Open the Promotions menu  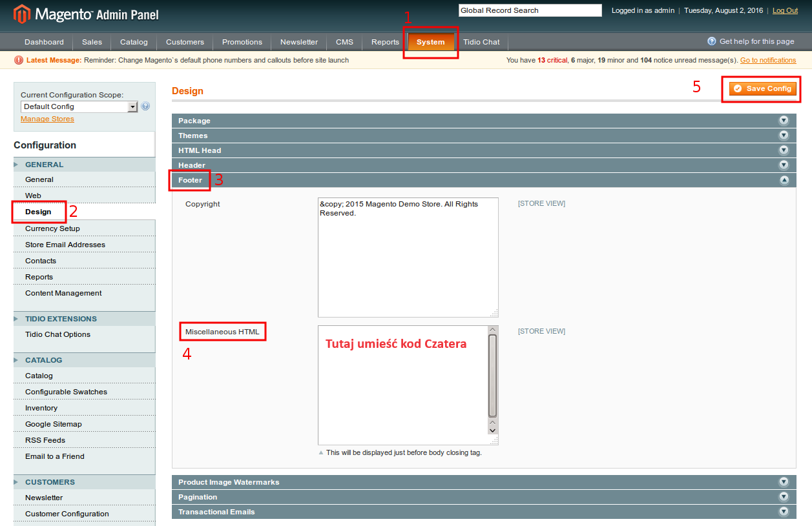(x=242, y=42)
